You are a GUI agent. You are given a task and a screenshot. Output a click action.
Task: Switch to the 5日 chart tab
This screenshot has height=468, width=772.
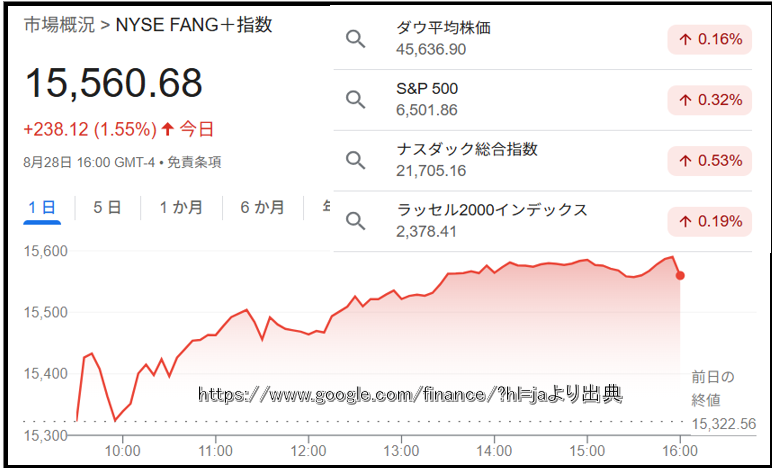107,208
